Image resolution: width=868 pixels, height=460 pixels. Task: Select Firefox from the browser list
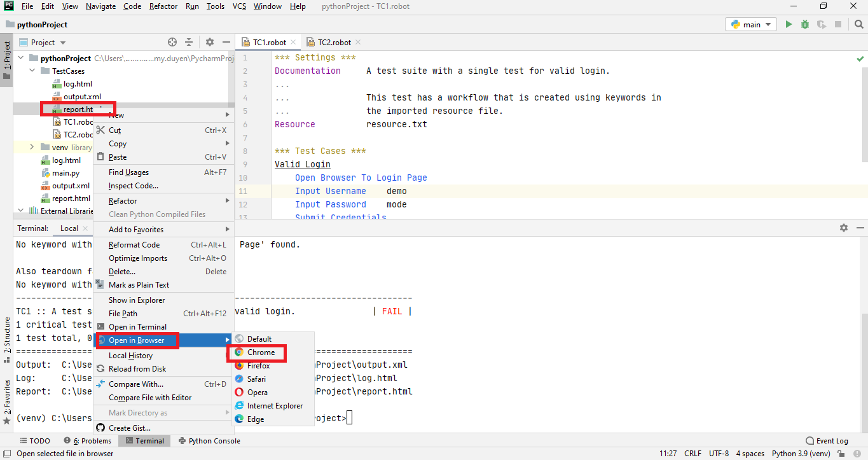tap(258, 366)
